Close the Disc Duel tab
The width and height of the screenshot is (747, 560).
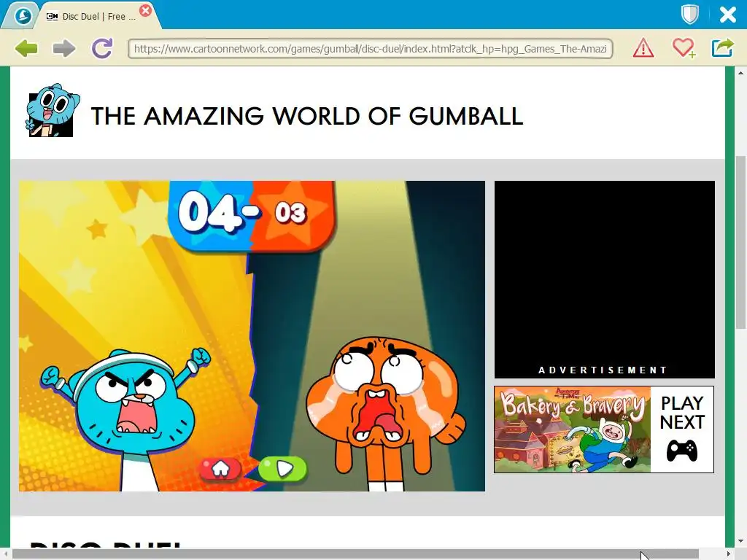point(146,10)
